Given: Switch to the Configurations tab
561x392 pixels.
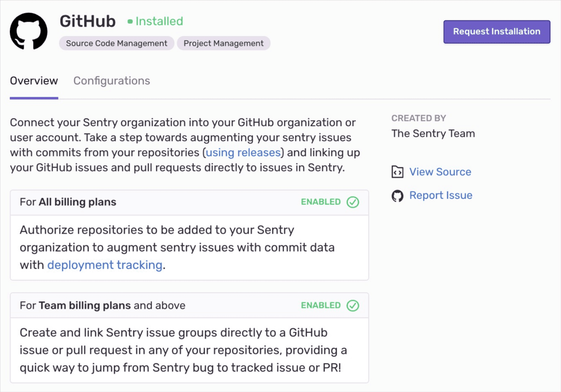Looking at the screenshot, I should [x=111, y=81].
